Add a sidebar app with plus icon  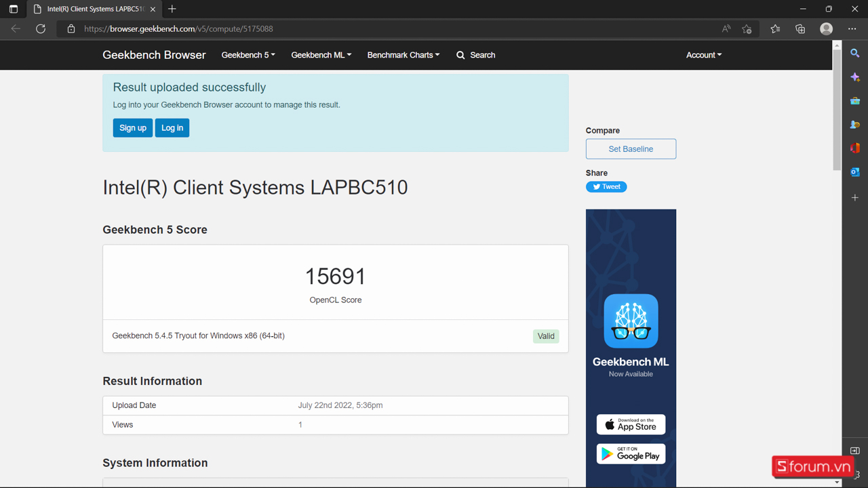[x=855, y=197]
